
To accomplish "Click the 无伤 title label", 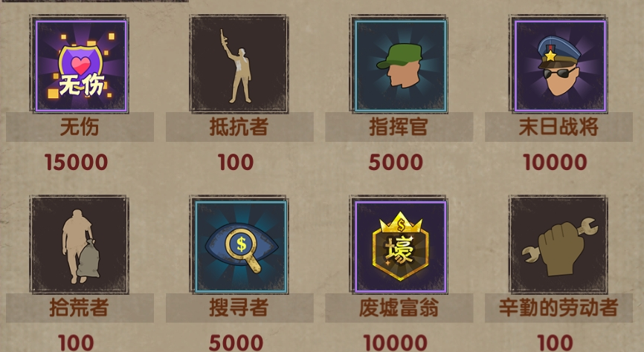I will pyautogui.click(x=80, y=127).
